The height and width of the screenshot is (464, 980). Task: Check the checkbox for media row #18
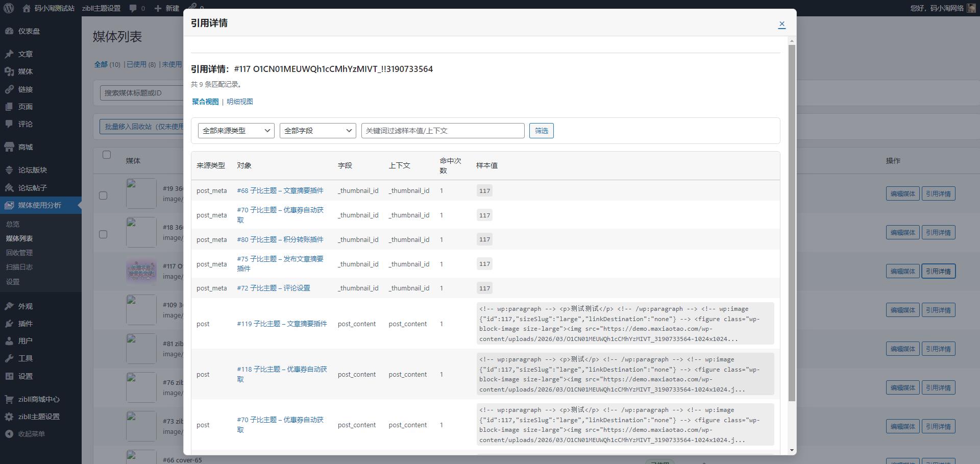[x=103, y=234]
